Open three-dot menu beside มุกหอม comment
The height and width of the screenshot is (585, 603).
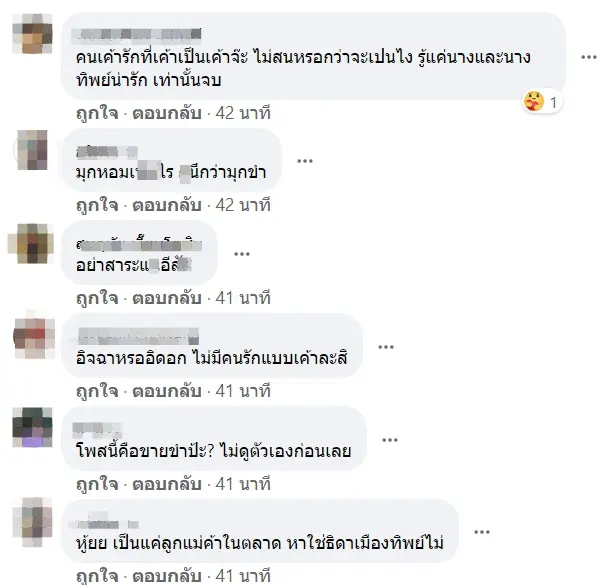tap(305, 161)
